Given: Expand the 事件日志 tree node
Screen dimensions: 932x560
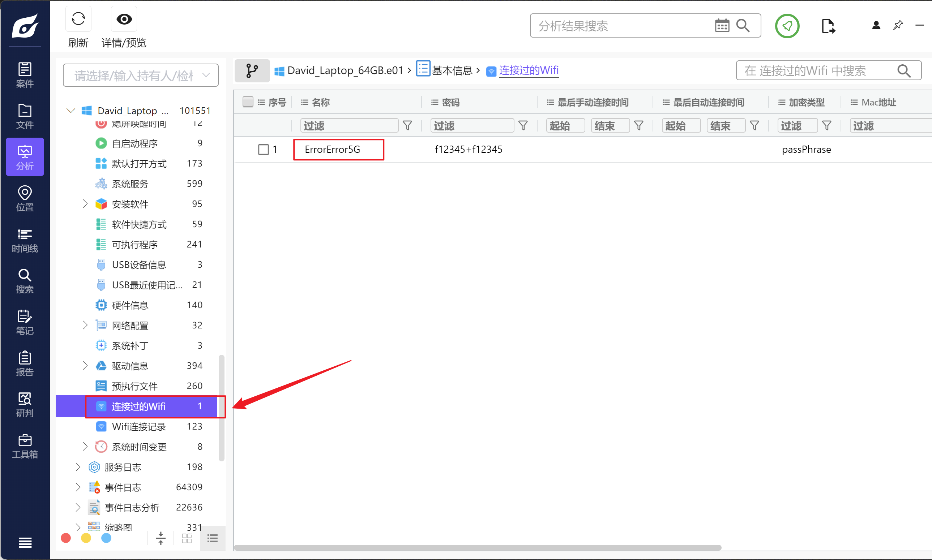Looking at the screenshot, I should pyautogui.click(x=78, y=487).
